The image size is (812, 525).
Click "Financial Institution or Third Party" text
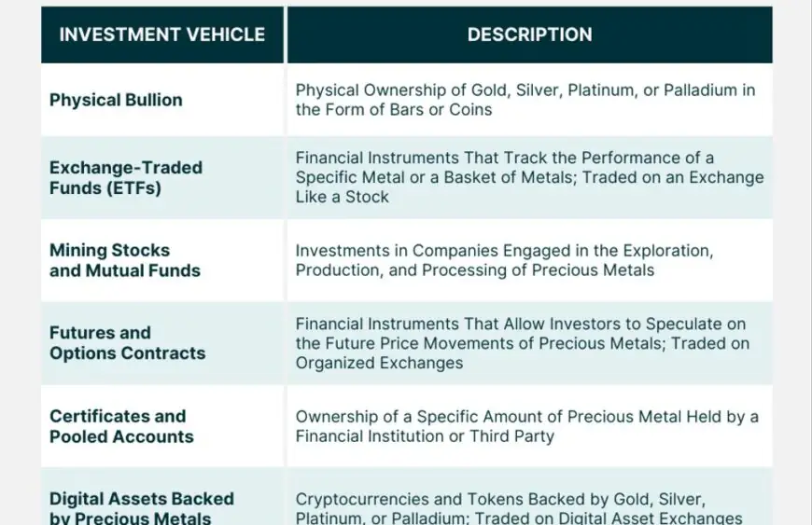tap(425, 436)
